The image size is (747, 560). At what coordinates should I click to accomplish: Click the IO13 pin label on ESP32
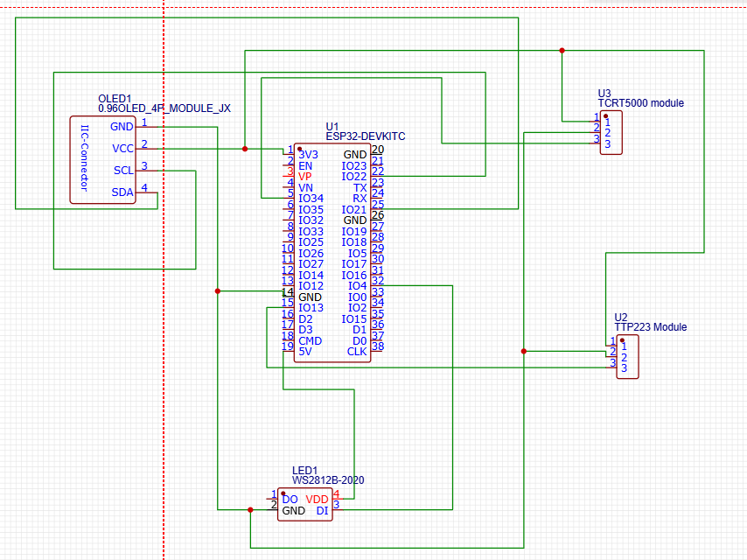[x=311, y=308]
